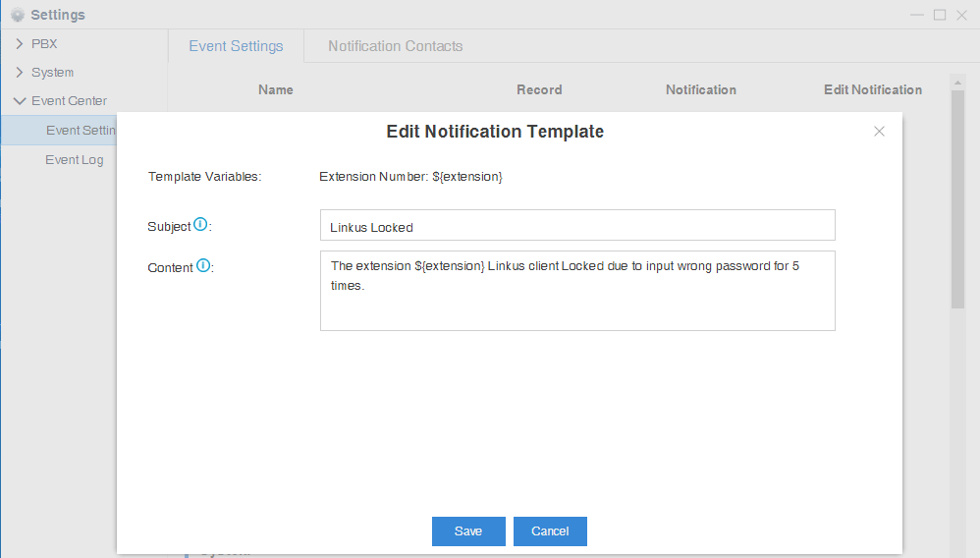
Task: Expand the PBX tree section
Action: pos(20,44)
